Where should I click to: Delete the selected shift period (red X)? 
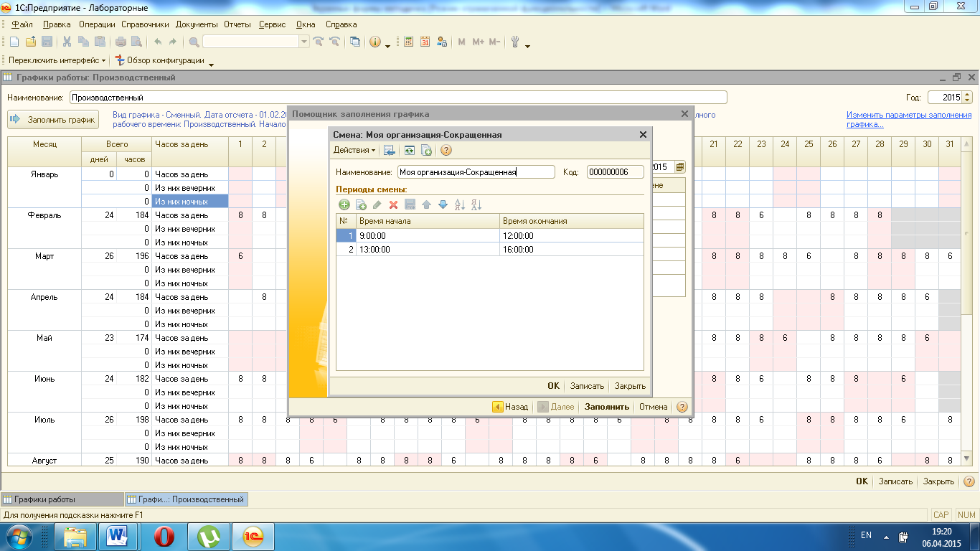tap(393, 204)
